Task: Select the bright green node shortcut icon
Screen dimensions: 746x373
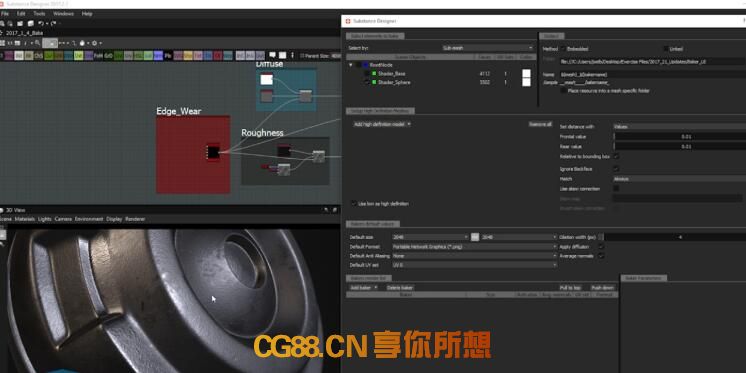Action: pyautogui.click(x=79, y=56)
